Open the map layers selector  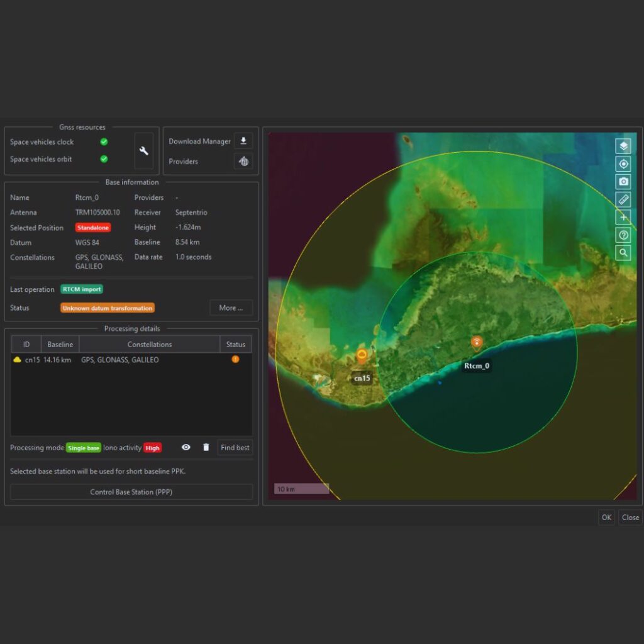[x=623, y=146]
